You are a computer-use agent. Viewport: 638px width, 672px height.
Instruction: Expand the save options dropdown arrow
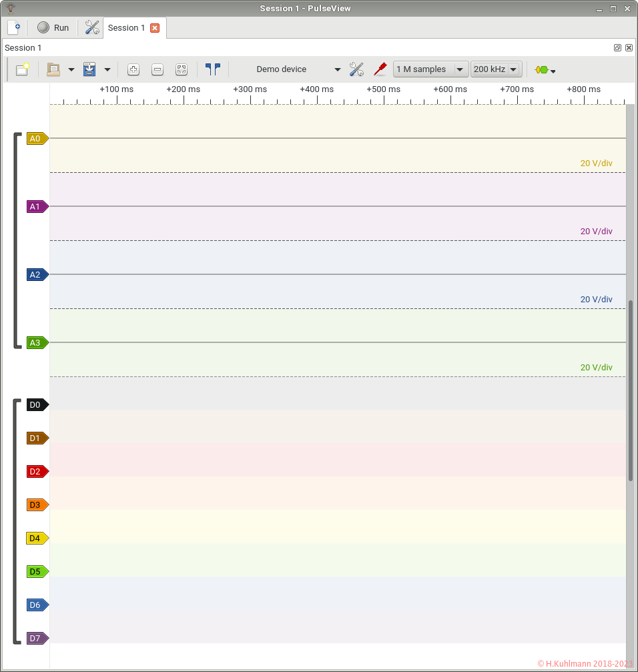(107, 69)
